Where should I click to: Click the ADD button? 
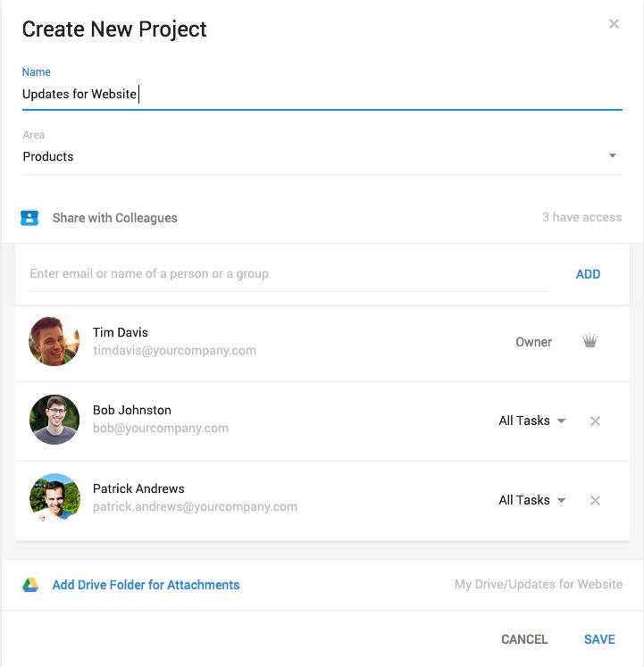[x=588, y=274]
